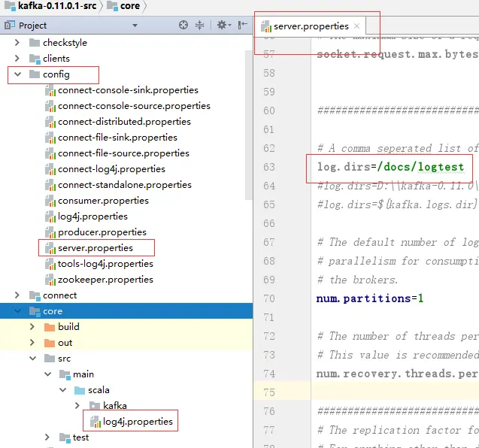This screenshot has height=448, width=479.
Task: Click the checkstyle folder icon
Action: [x=35, y=42]
